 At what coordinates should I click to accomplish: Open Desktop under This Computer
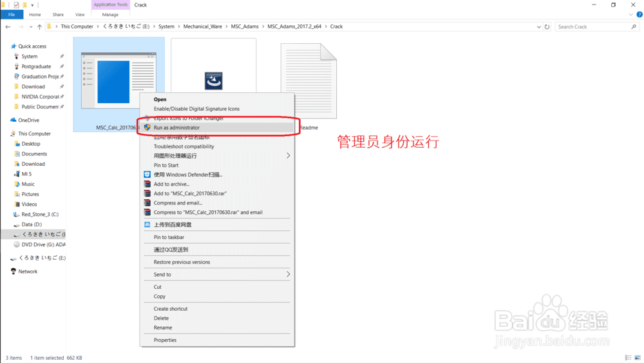pyautogui.click(x=31, y=144)
